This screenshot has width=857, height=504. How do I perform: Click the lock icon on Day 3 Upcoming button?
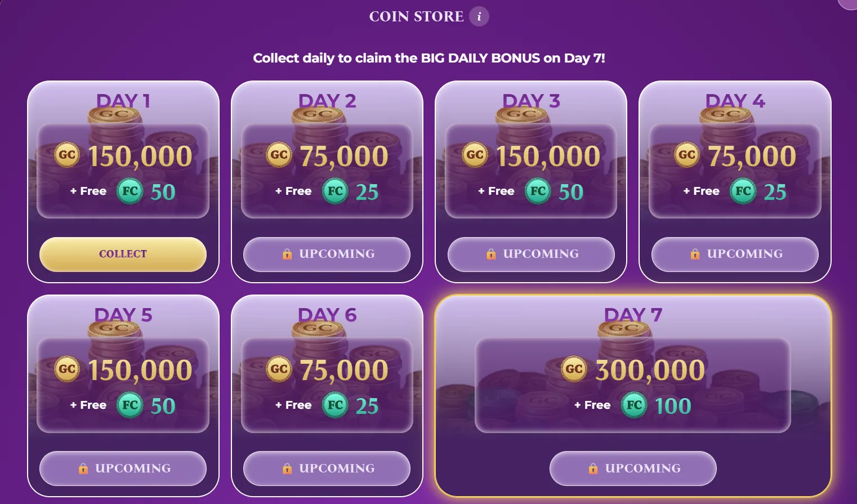pos(491,254)
